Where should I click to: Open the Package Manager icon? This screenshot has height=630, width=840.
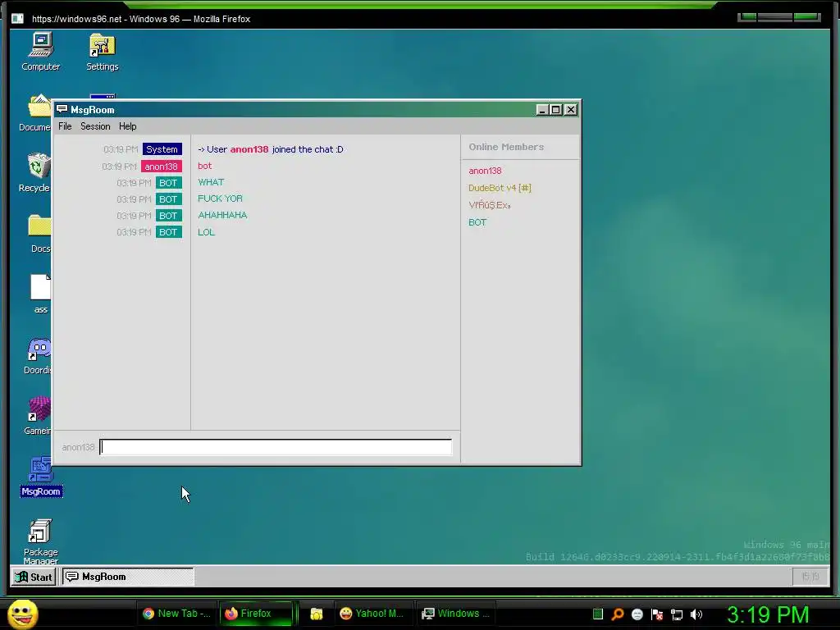pos(41,541)
